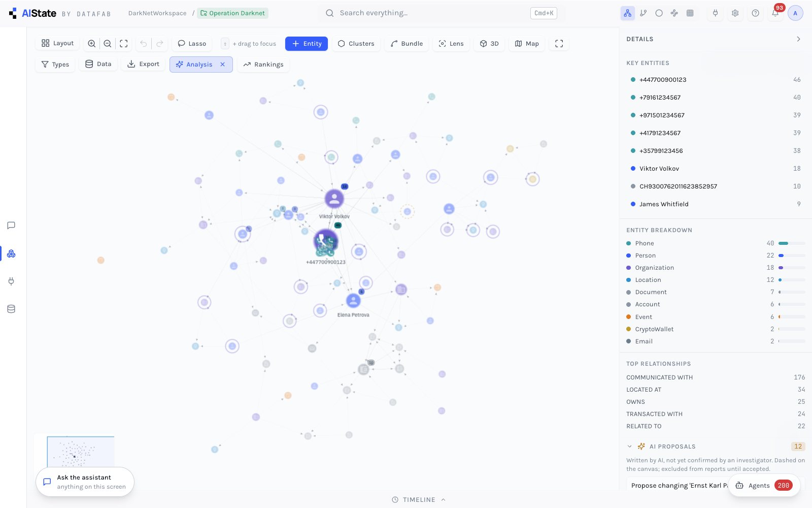
Task: Select the circle view icon in top bar
Action: pyautogui.click(x=659, y=13)
